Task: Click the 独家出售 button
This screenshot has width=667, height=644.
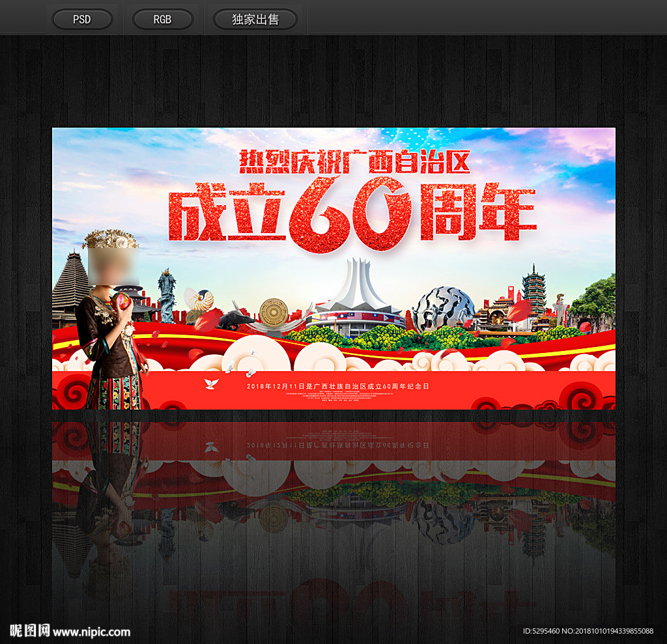Action: coord(255,20)
